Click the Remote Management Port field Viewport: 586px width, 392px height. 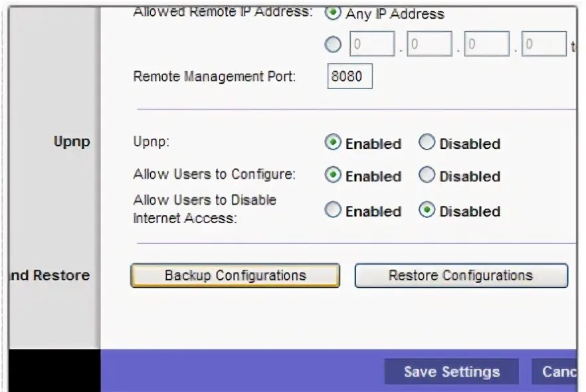point(349,76)
